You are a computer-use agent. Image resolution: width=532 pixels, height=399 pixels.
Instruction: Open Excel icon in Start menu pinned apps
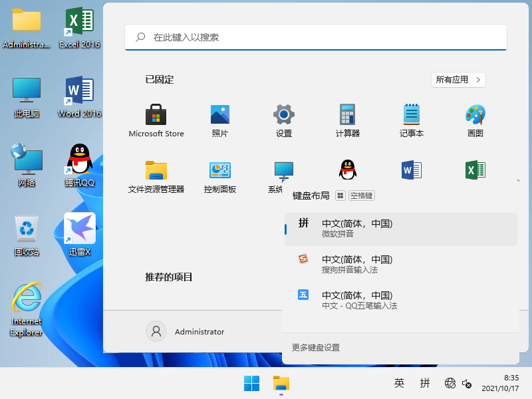tap(475, 170)
